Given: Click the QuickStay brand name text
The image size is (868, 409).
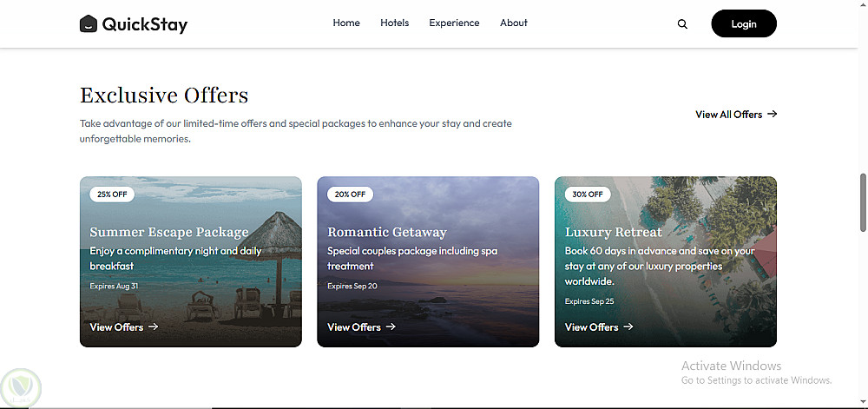Looking at the screenshot, I should (x=144, y=24).
